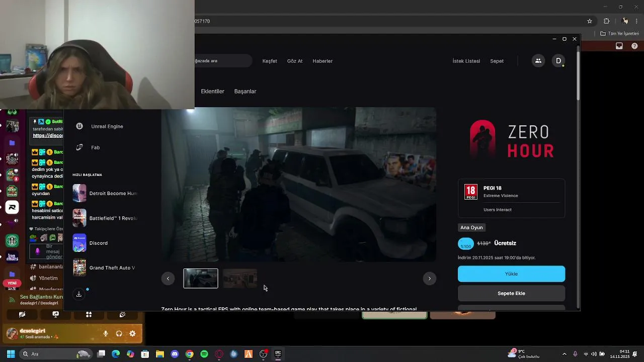Open the weather widget showing 9°C

click(524, 354)
